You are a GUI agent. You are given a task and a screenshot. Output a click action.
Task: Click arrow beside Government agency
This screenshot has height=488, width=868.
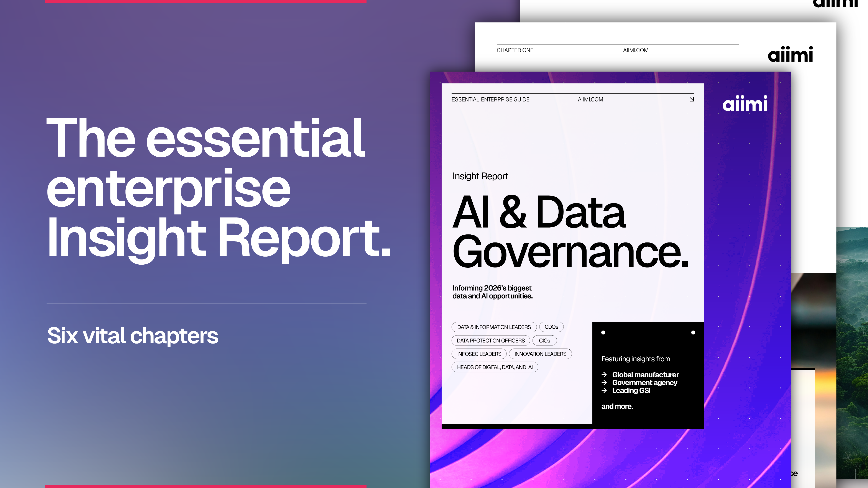pyautogui.click(x=604, y=383)
